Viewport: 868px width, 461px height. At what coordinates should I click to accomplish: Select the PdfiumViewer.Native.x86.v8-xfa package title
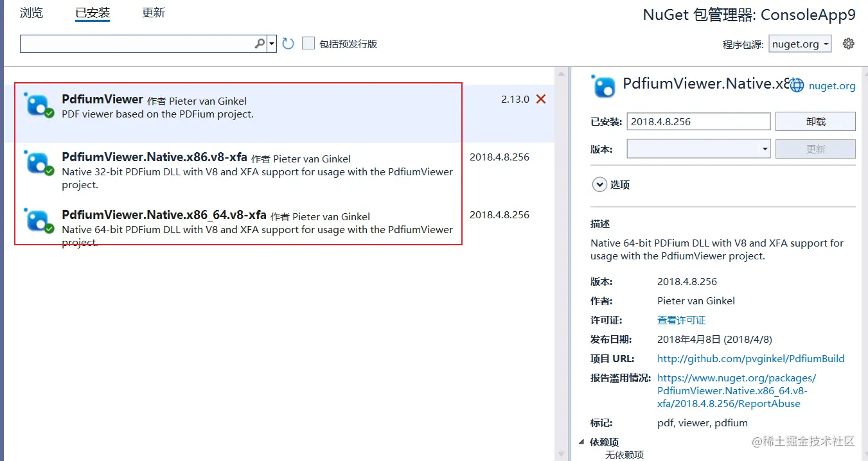click(x=154, y=157)
